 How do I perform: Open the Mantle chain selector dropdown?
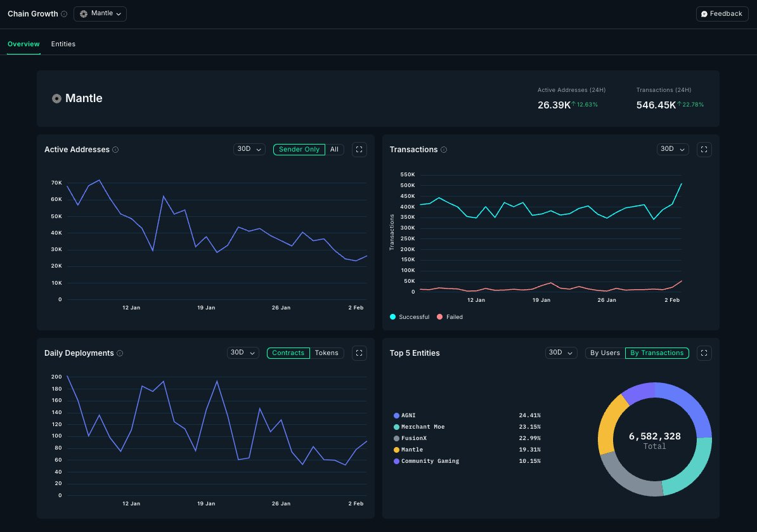pyautogui.click(x=100, y=13)
